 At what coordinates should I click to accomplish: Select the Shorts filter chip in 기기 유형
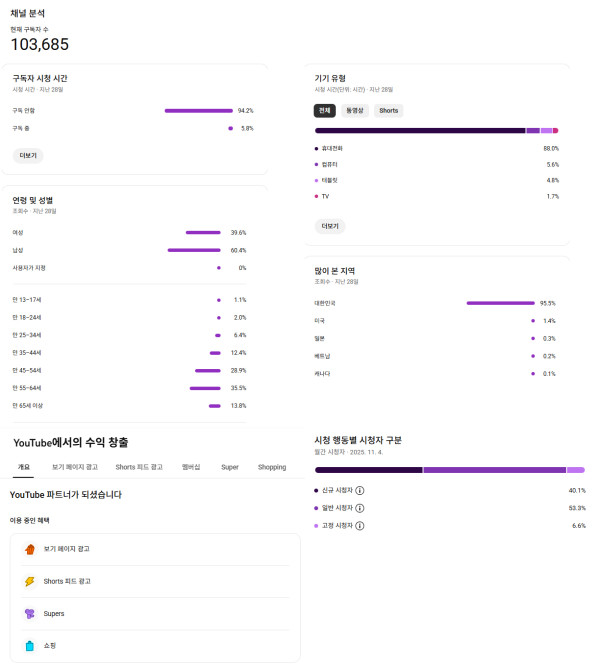point(389,111)
